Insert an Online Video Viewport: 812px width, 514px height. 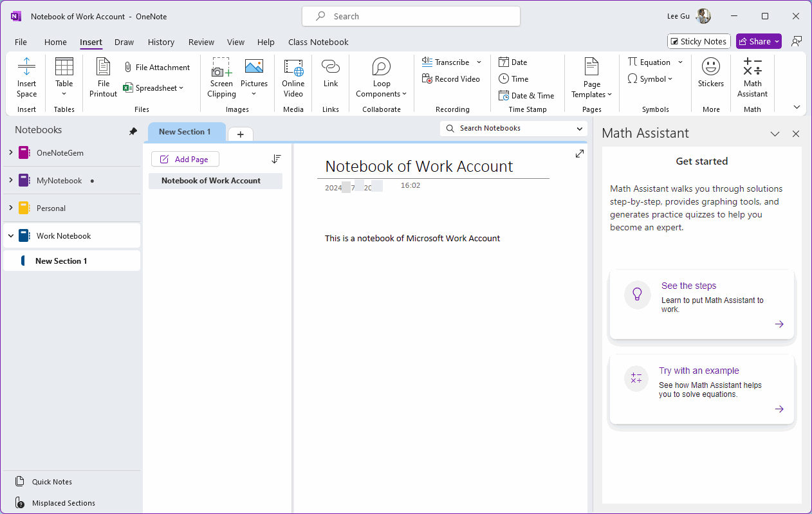pos(293,77)
